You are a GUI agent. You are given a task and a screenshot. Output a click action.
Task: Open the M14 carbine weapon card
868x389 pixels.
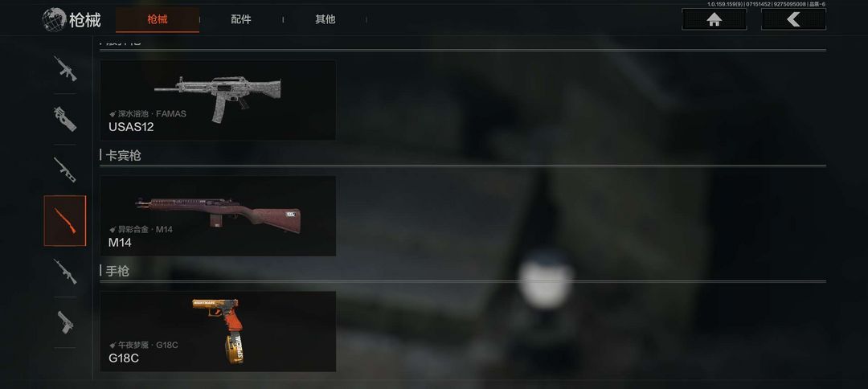218,216
